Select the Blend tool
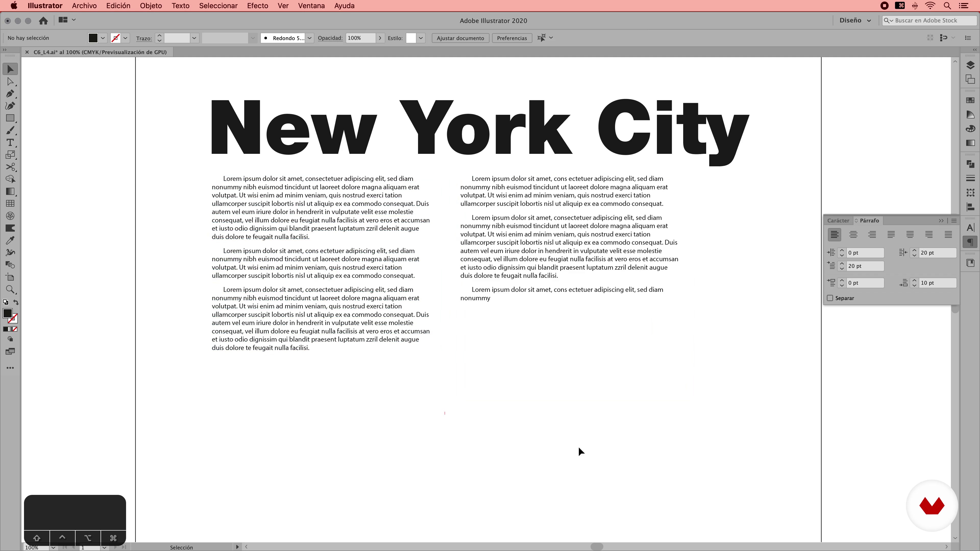This screenshot has height=551, width=980. click(10, 265)
